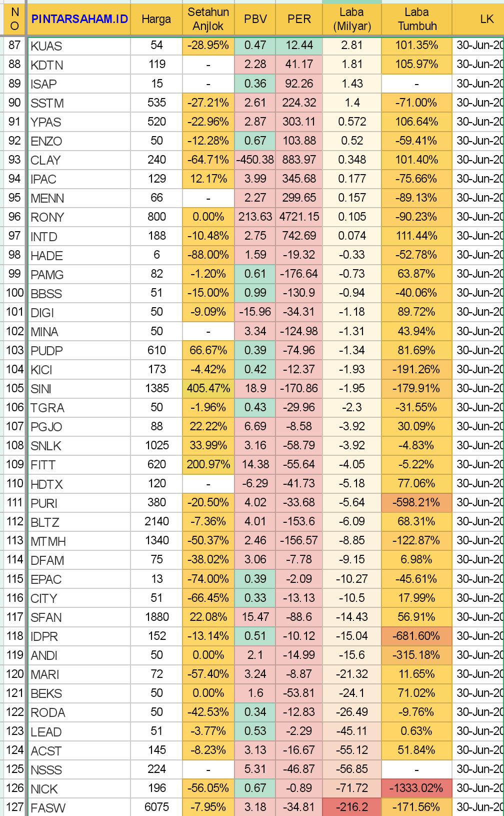Click the -681.60% cell for IDPR
Screen dimensions: 504x816
pos(416,636)
